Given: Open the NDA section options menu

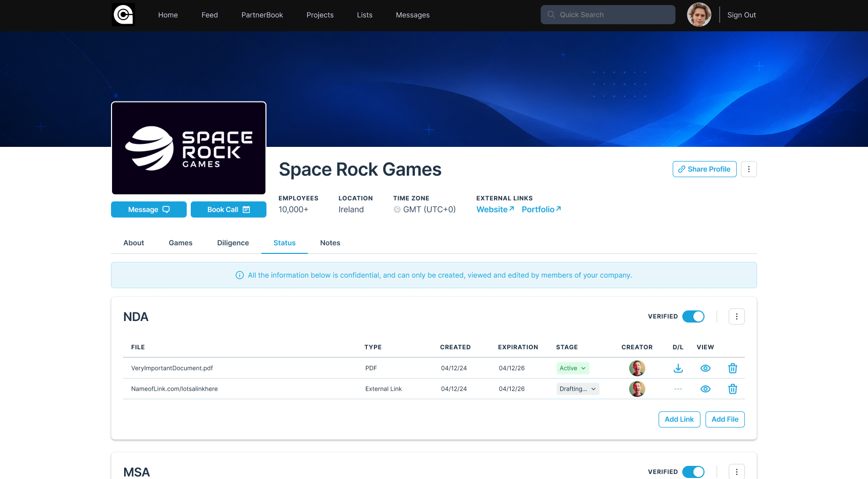Looking at the screenshot, I should 737,316.
